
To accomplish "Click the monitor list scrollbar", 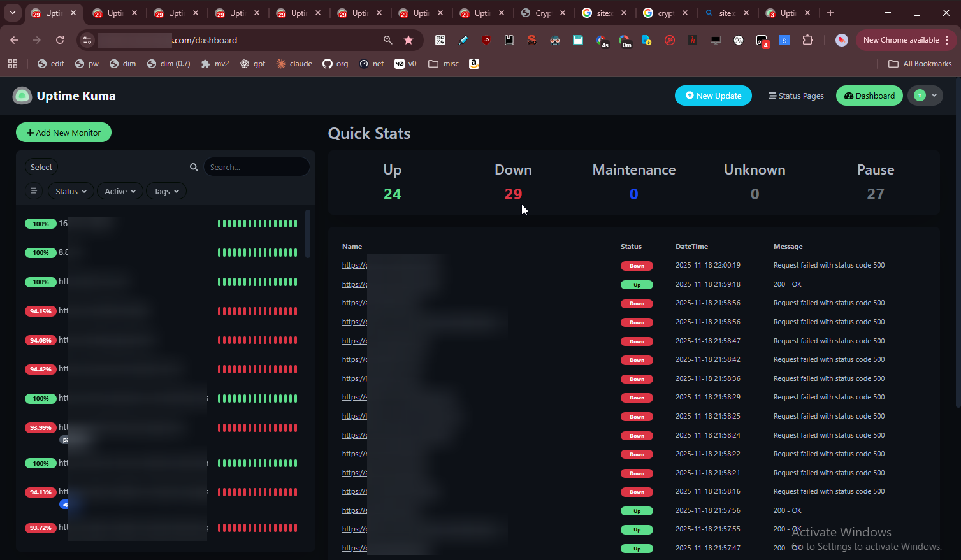I will (308, 234).
